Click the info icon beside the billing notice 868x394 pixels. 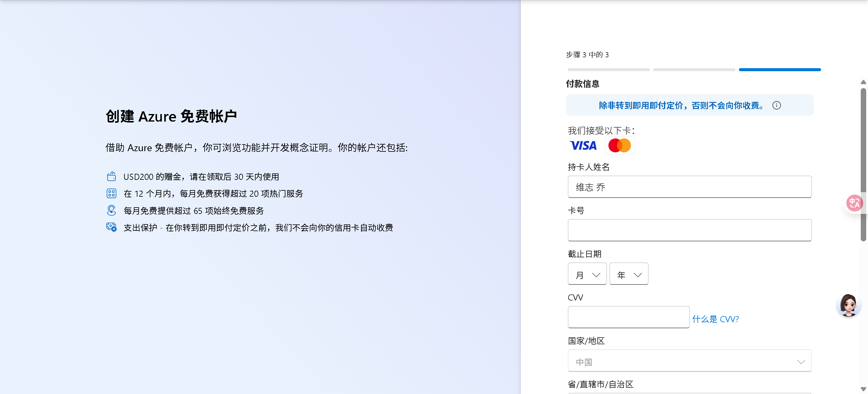[776, 106]
